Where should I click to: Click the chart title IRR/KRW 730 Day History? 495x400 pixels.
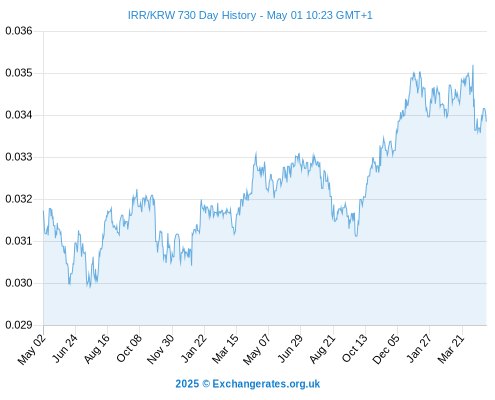192,15
